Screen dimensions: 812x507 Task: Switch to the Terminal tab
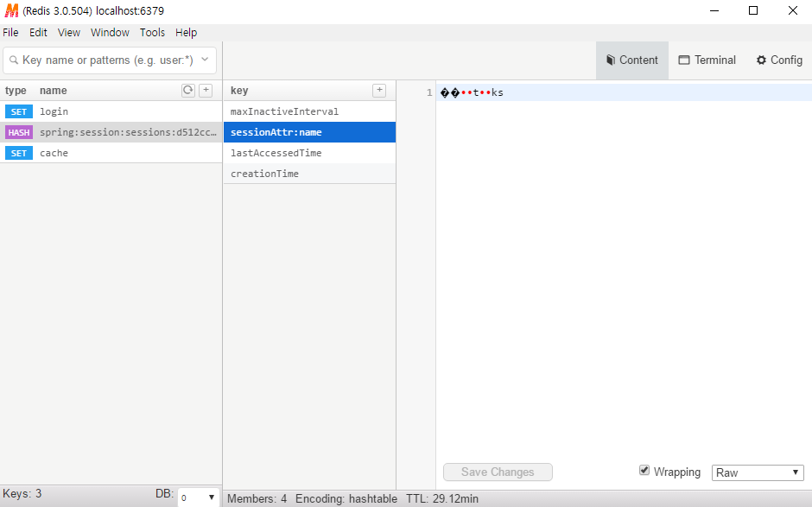tap(707, 60)
